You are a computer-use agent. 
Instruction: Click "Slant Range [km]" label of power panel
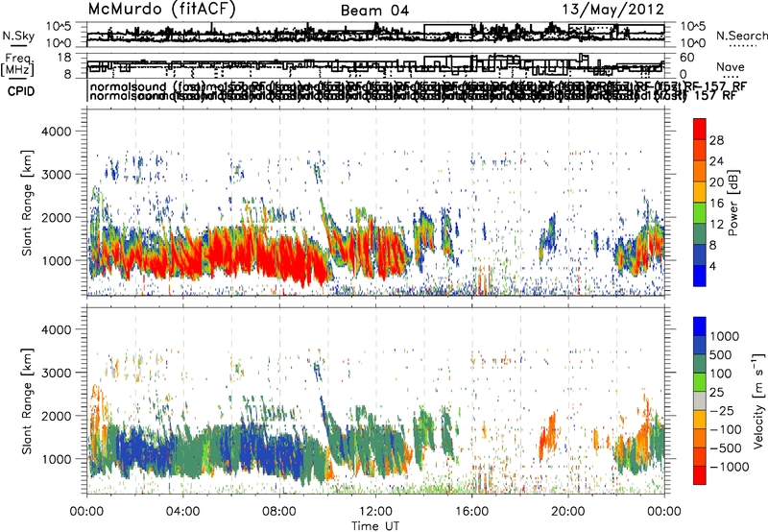pos(27,203)
